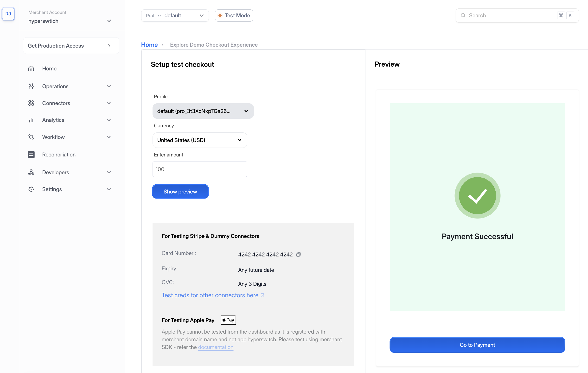Click the Home house icon in sidebar
This screenshot has height=373, width=588.
(31, 68)
